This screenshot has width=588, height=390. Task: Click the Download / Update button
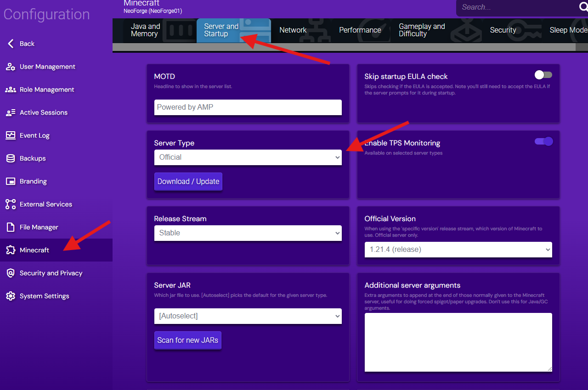click(188, 182)
